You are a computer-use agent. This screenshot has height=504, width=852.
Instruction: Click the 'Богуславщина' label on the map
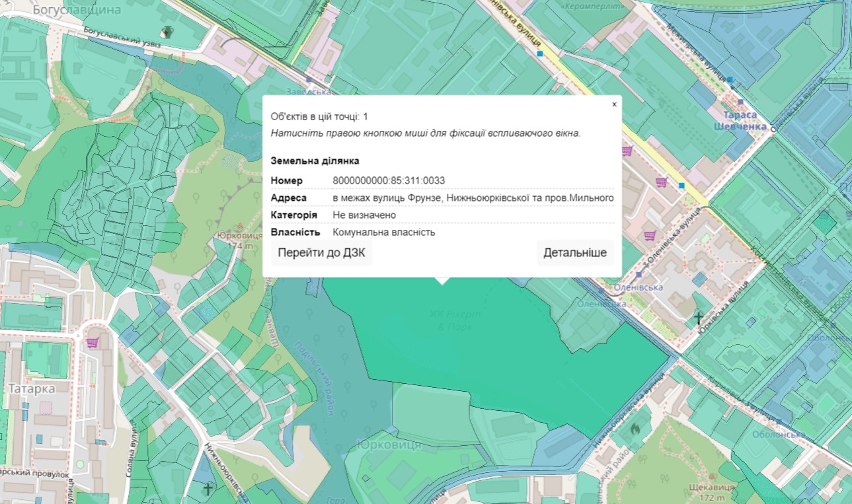pos(77,10)
